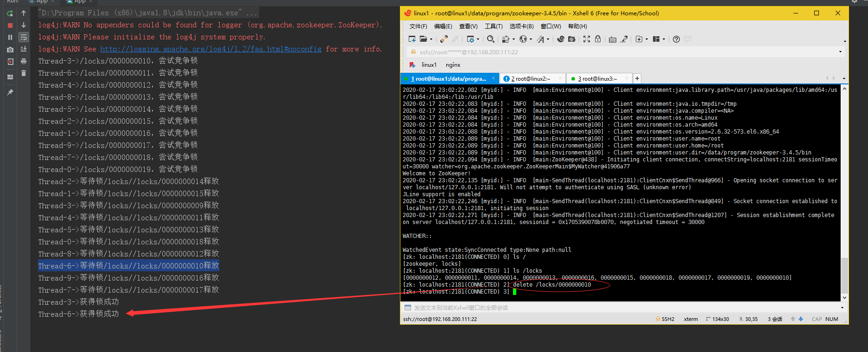Click the blue download arrow in status bar
This screenshot has width=868, height=352.
(801, 319)
